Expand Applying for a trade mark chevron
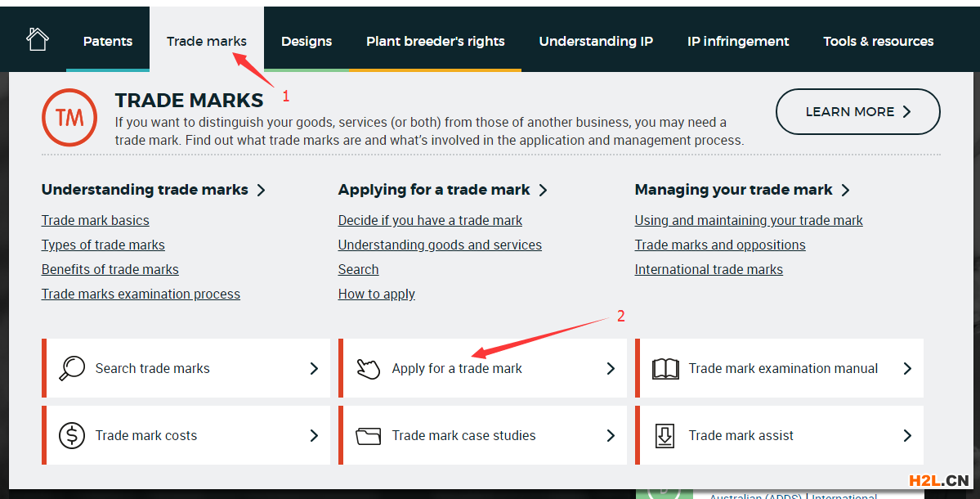This screenshot has height=499, width=980. click(544, 190)
